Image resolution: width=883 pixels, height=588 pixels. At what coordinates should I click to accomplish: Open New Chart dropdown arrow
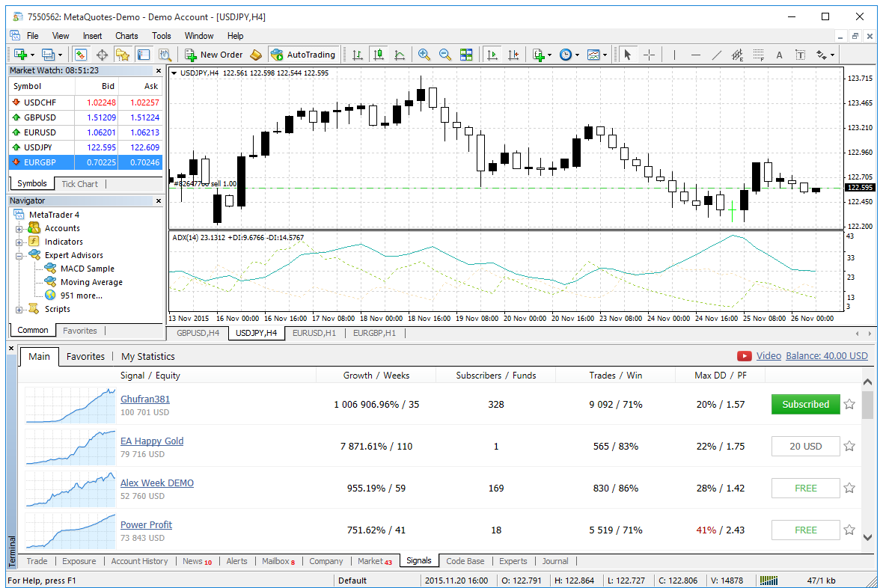[33, 55]
